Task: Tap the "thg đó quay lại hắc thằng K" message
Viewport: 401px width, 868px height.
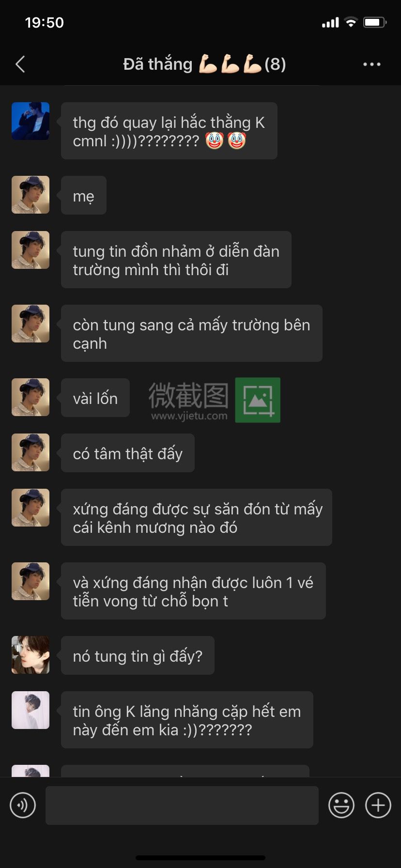Action: 169,131
